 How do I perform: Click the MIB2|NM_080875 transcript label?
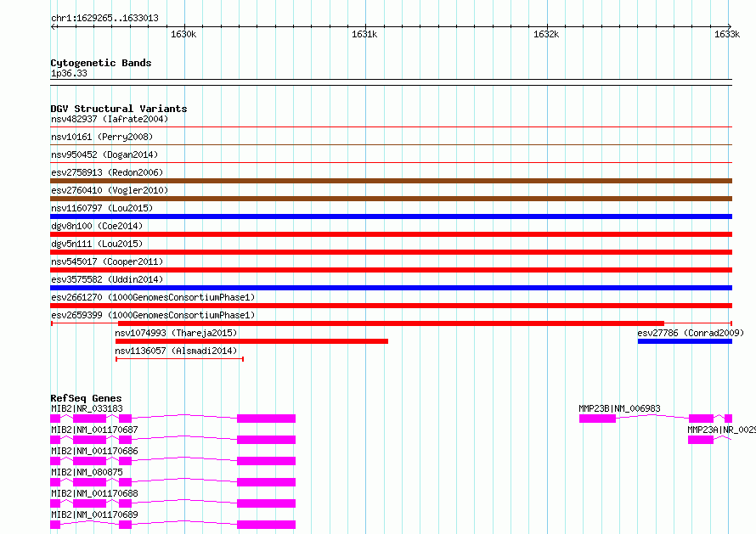[x=87, y=472]
